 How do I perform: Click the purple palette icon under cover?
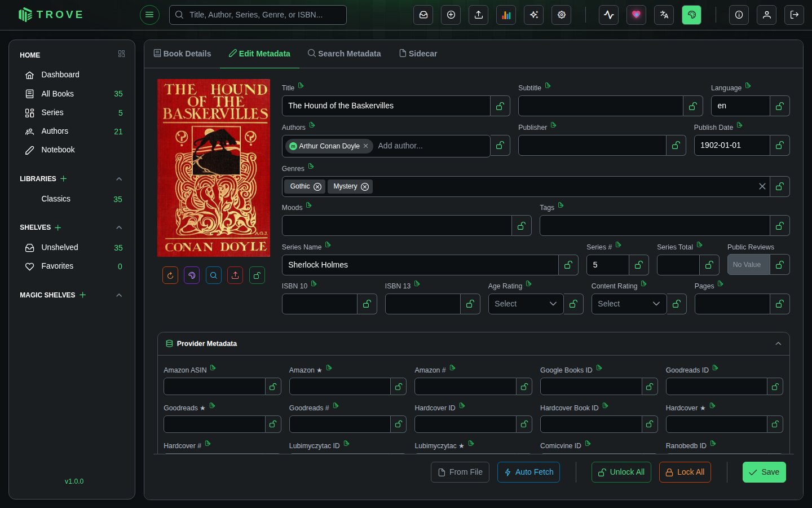[192, 275]
